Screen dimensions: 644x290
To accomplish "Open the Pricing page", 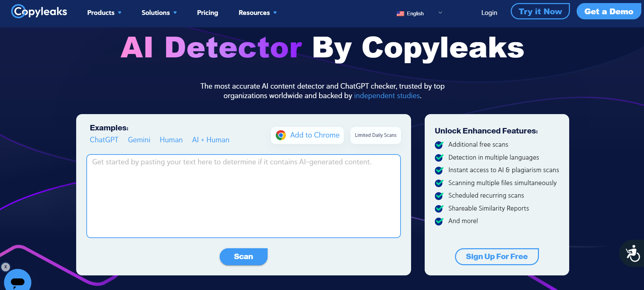I will pyautogui.click(x=207, y=13).
